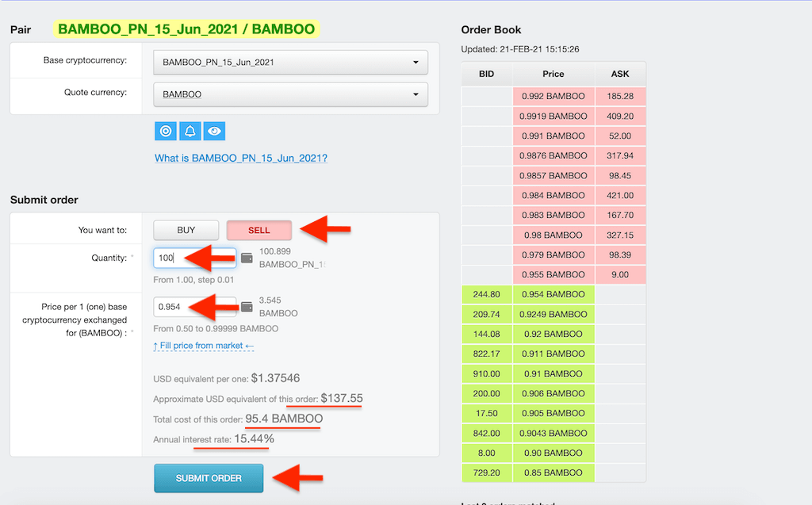Select ask price 0.955 BAMBOO
The height and width of the screenshot is (505, 812).
pos(553,274)
